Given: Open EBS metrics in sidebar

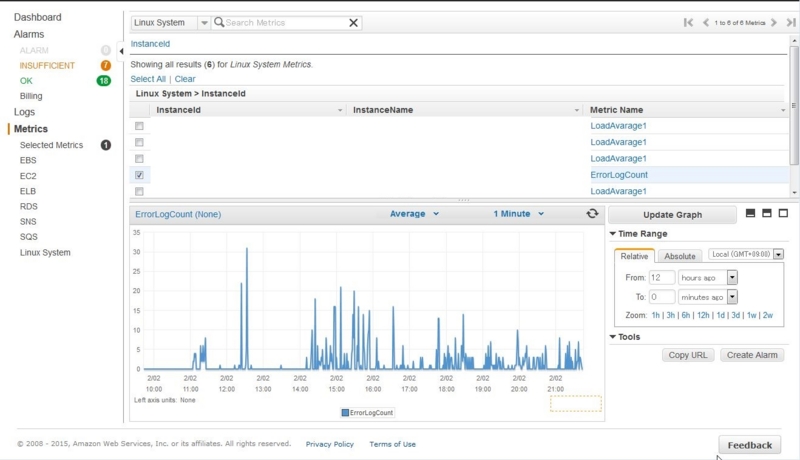Looking at the screenshot, I should click(x=28, y=160).
